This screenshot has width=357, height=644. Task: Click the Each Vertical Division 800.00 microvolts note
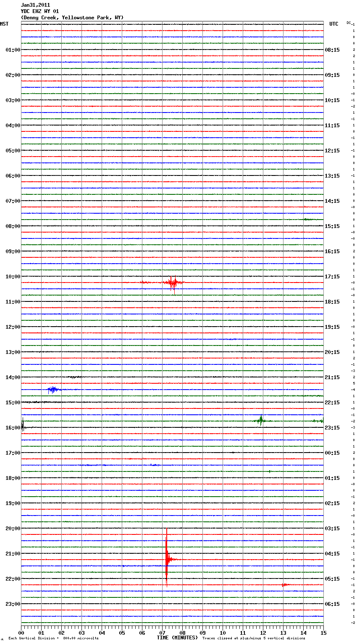pyautogui.click(x=53, y=639)
